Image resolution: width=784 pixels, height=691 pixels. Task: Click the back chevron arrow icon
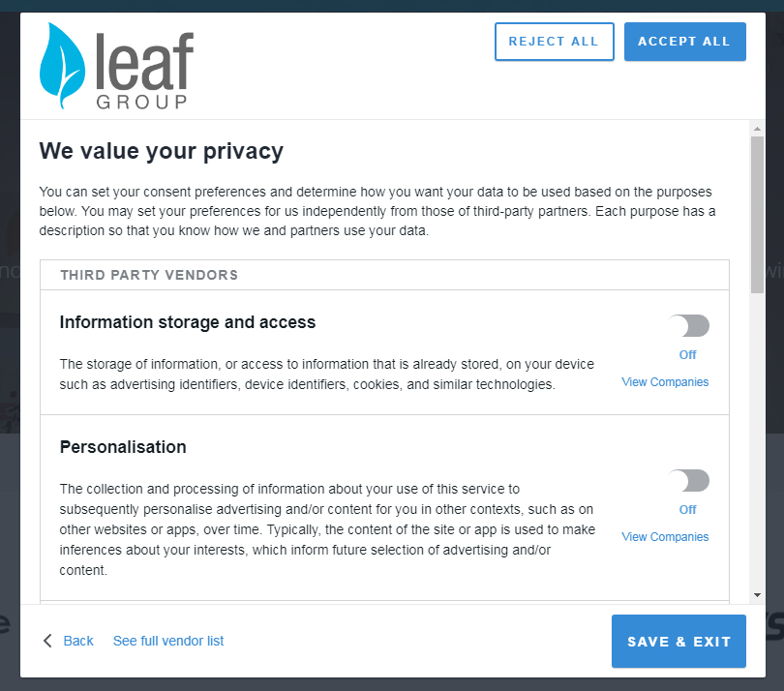point(47,641)
